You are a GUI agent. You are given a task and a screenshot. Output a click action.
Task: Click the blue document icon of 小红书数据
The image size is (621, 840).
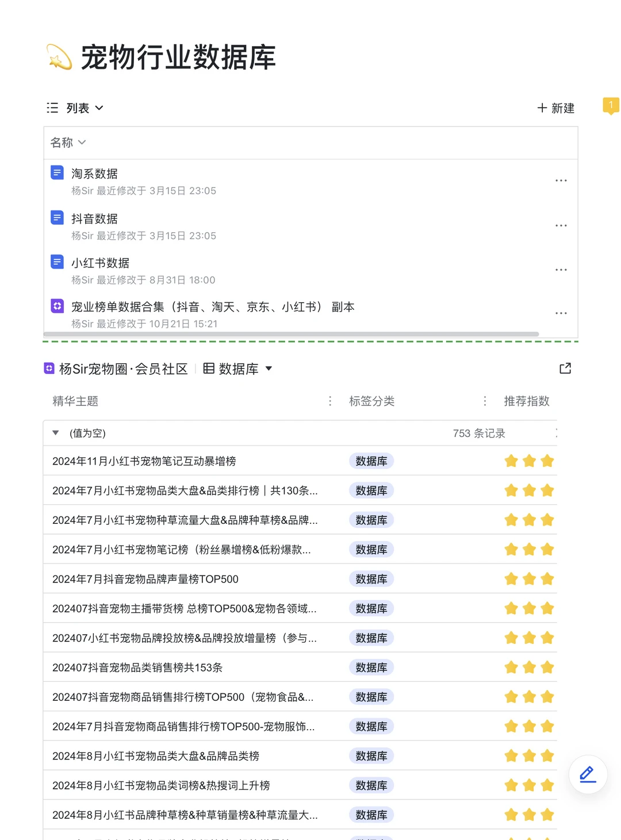pos(57,262)
